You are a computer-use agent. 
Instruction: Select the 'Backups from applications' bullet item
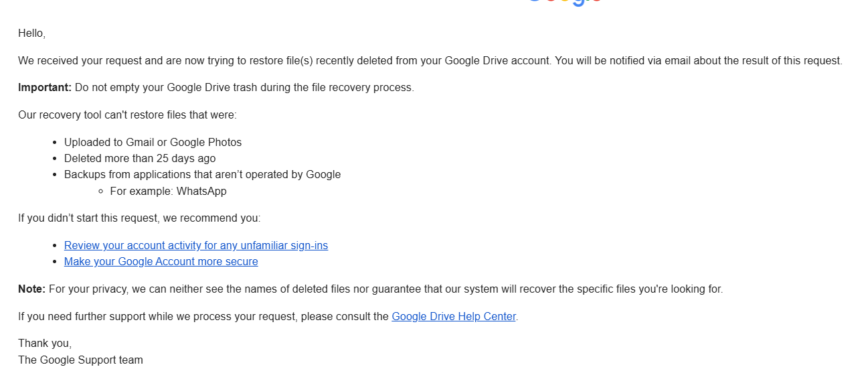point(202,174)
